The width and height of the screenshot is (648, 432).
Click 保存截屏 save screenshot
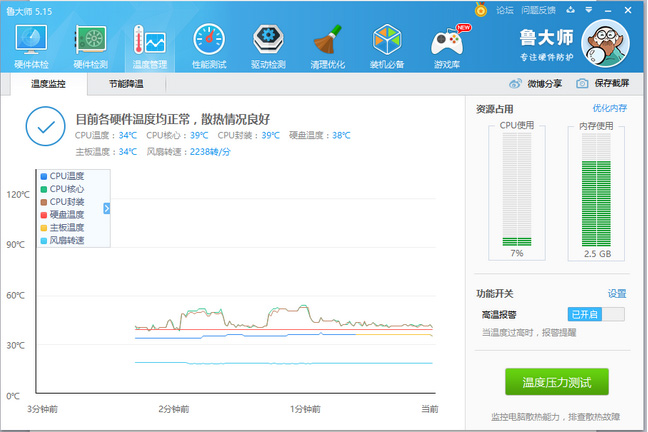click(612, 84)
